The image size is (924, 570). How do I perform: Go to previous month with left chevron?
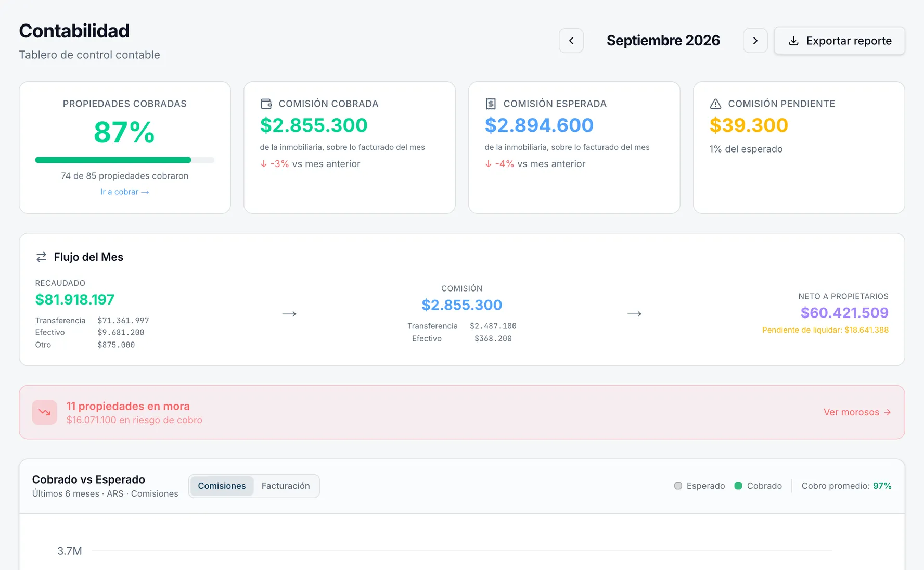(x=571, y=41)
